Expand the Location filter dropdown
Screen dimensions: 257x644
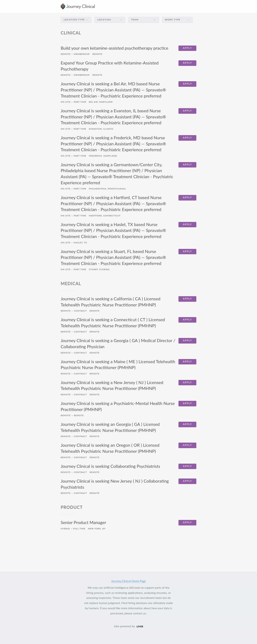coord(110,19)
